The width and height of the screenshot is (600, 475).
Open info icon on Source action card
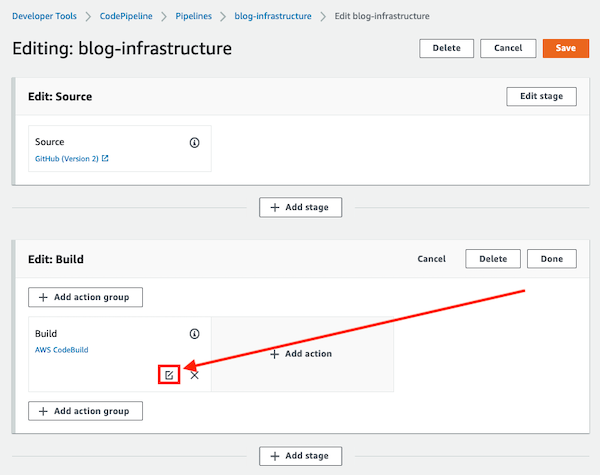[194, 143]
